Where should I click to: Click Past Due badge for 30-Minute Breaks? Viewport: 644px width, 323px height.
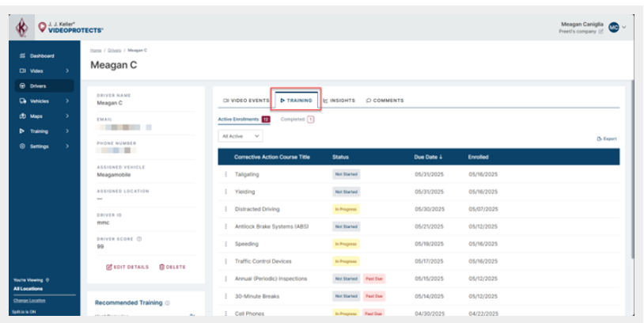coord(374,296)
